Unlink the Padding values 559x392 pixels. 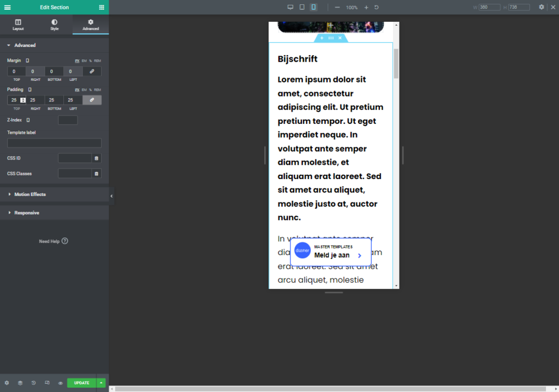pos(92,100)
